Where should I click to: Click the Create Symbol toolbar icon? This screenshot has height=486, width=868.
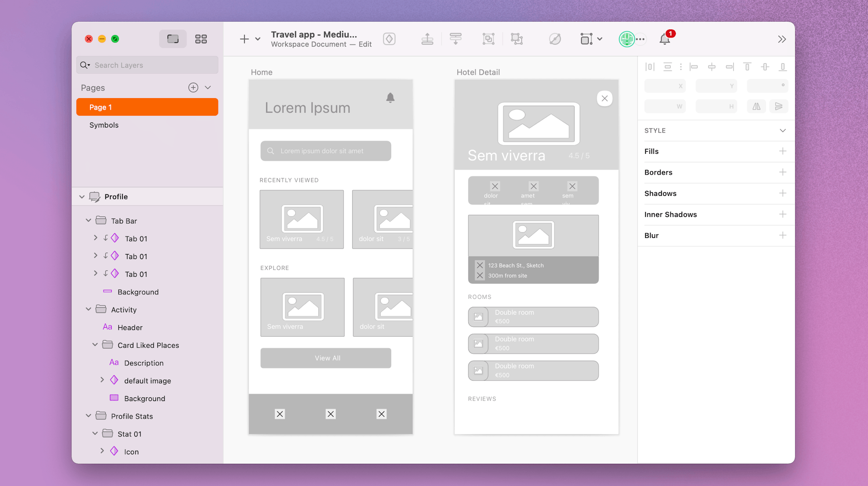[x=389, y=39]
